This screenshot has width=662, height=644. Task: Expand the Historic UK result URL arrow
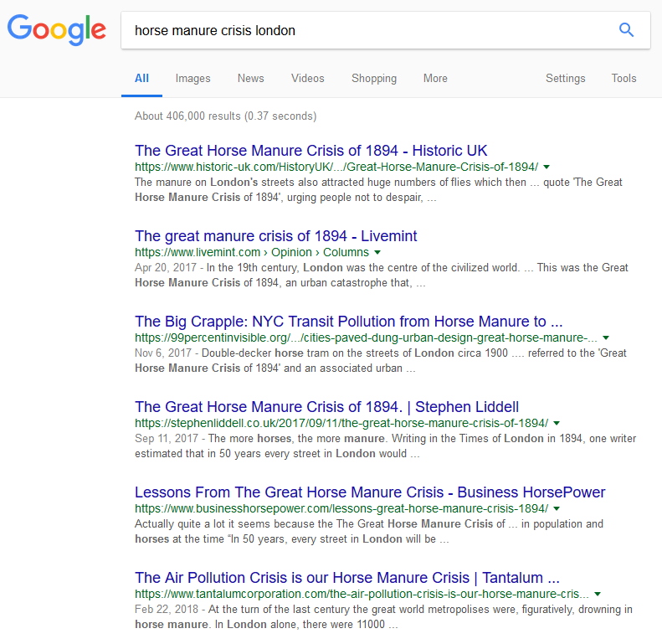pyautogui.click(x=547, y=167)
